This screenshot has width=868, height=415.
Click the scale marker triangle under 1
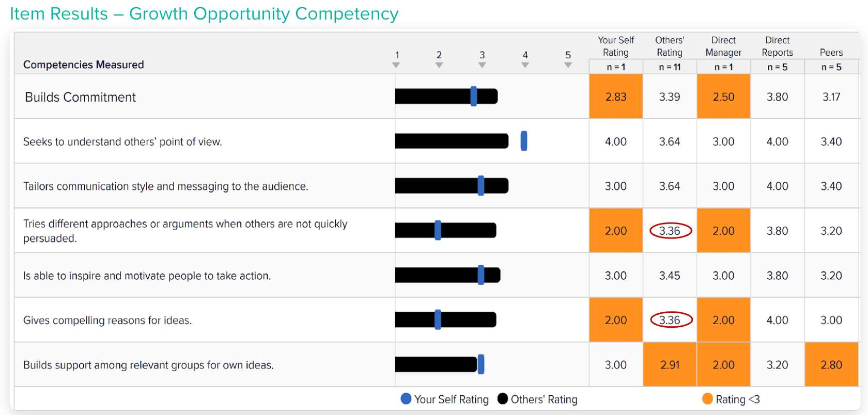[x=396, y=66]
